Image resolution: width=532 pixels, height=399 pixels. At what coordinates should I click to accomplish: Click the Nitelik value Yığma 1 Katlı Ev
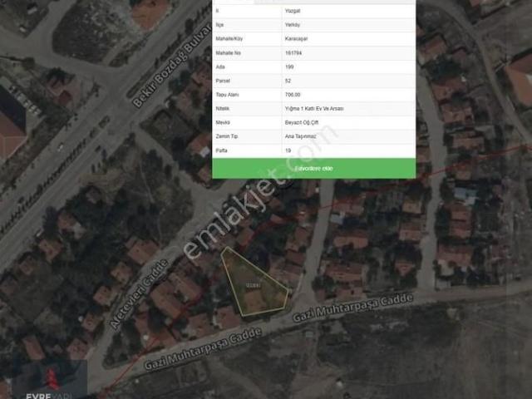pos(314,109)
